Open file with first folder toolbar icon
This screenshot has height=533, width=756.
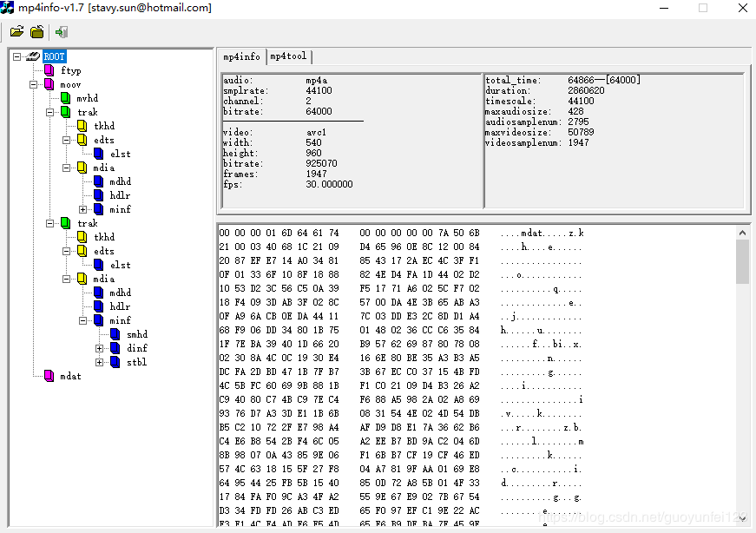[x=16, y=32]
